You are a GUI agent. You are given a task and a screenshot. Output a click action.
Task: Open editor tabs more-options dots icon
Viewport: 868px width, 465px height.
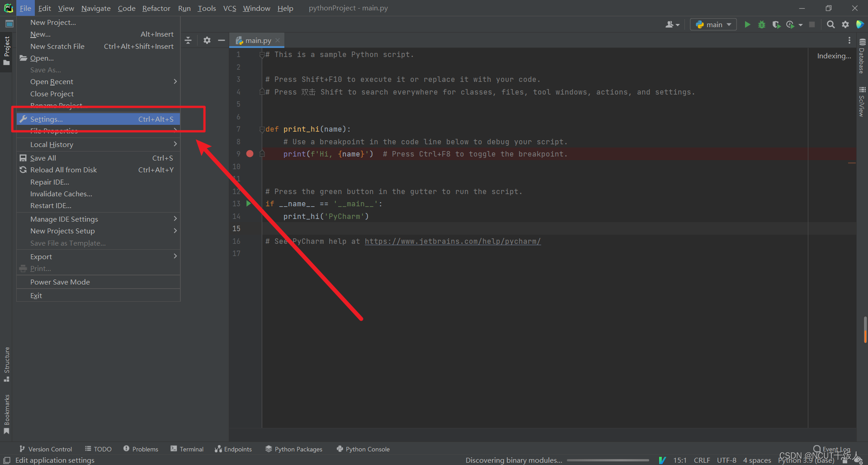[849, 40]
